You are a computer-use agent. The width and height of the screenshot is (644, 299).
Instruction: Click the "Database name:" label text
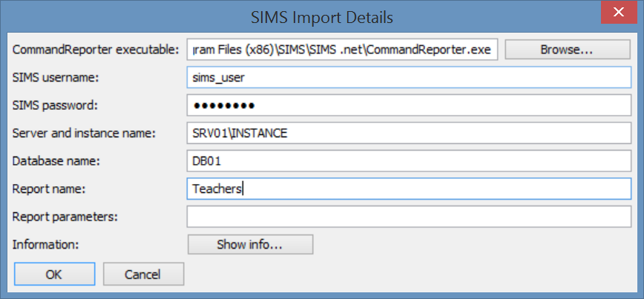point(56,161)
